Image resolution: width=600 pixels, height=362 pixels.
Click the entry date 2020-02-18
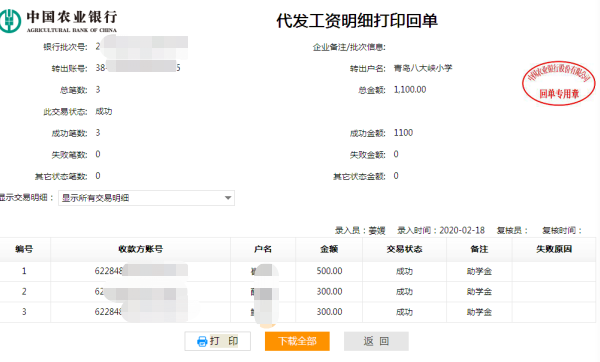pos(462,230)
